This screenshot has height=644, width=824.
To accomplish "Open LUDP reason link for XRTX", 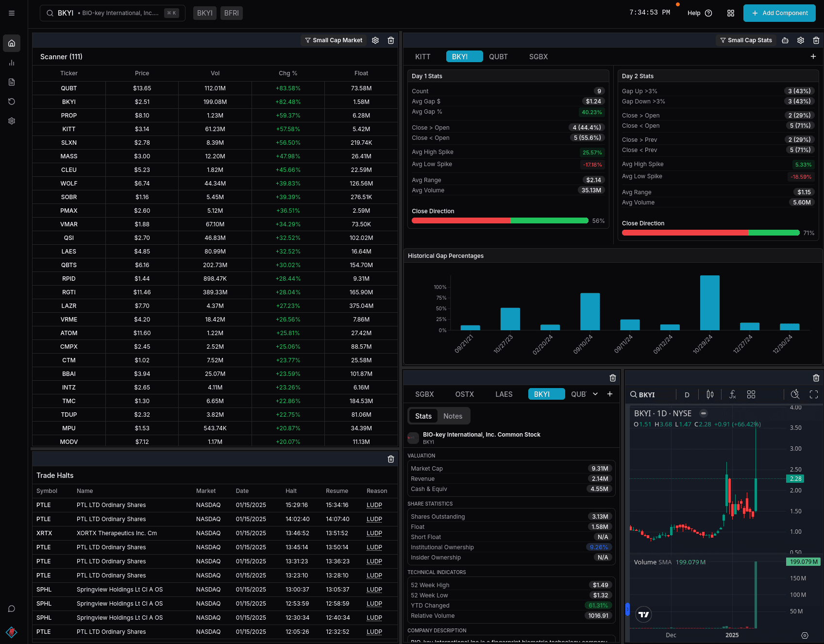I will pyautogui.click(x=374, y=533).
